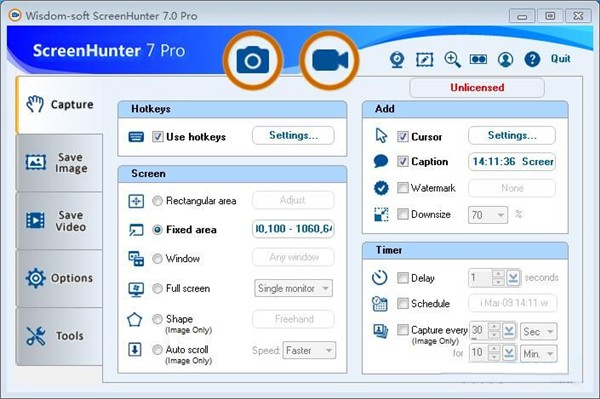
Task: Open the user account icon
Action: [505, 60]
